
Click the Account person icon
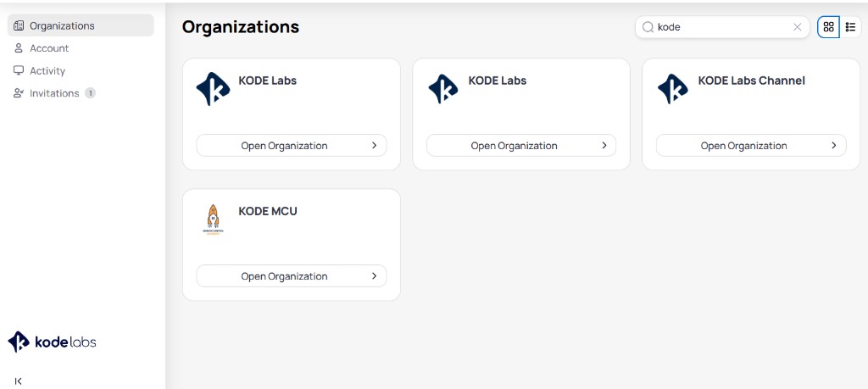tap(19, 48)
